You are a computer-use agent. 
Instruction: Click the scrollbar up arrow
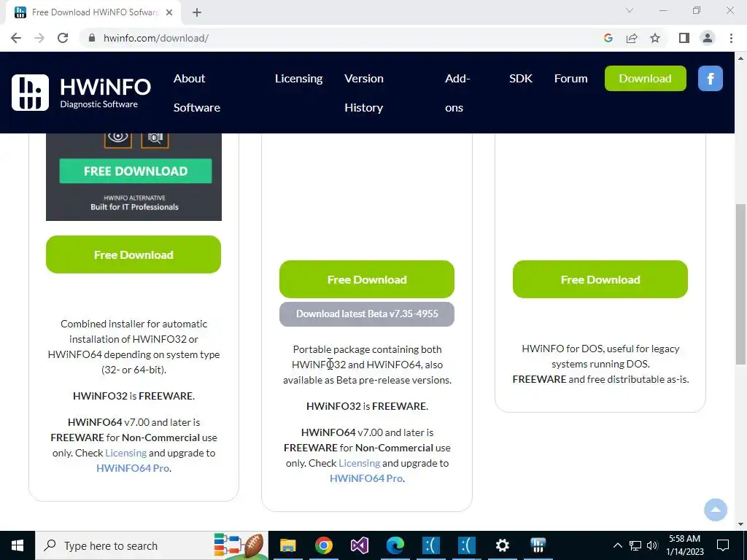click(x=740, y=58)
